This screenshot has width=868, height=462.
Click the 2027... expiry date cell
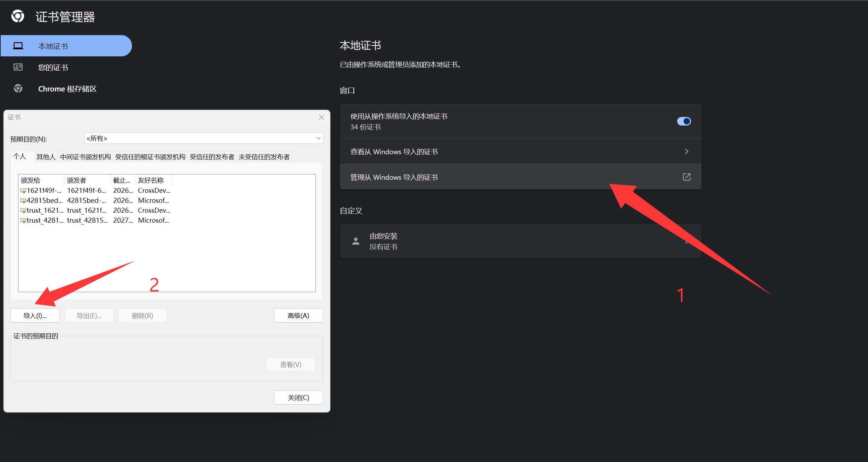tap(123, 221)
